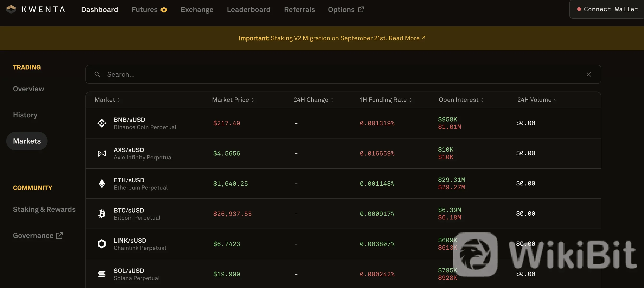Click the Solana SOL icon
This screenshot has height=288, width=644.
(101, 274)
